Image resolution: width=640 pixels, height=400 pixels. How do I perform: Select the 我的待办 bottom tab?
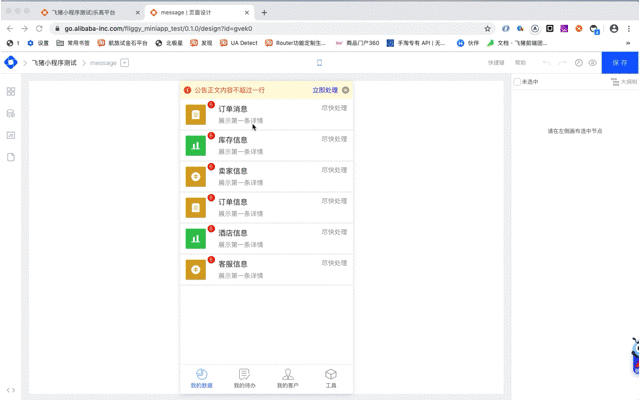tap(244, 378)
